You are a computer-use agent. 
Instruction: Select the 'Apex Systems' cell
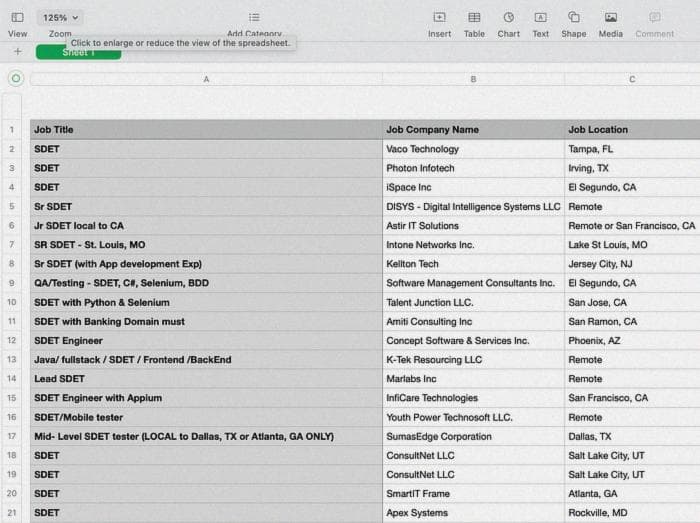pos(473,513)
